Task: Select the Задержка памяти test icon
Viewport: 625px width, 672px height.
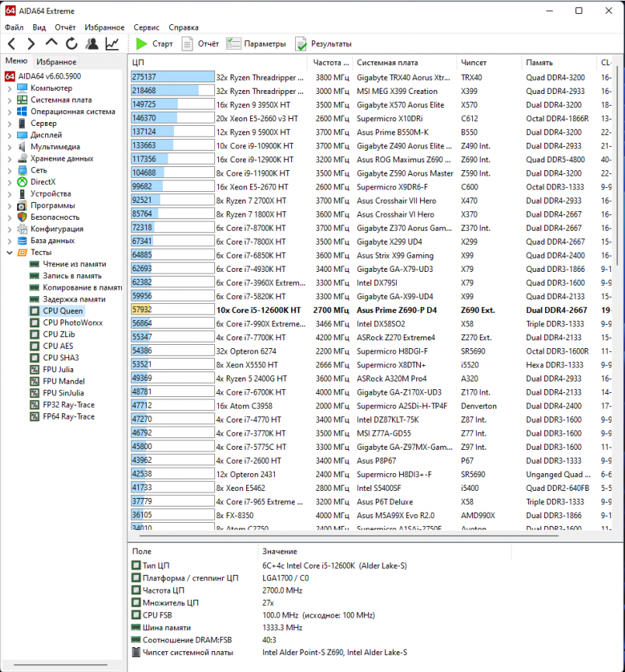Action: tap(34, 299)
